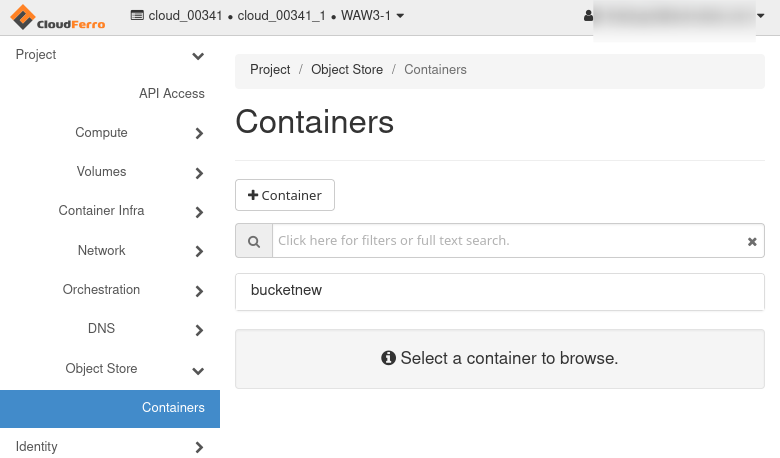Click the Object Store breadcrumb link
This screenshot has height=458, width=780.
[347, 70]
